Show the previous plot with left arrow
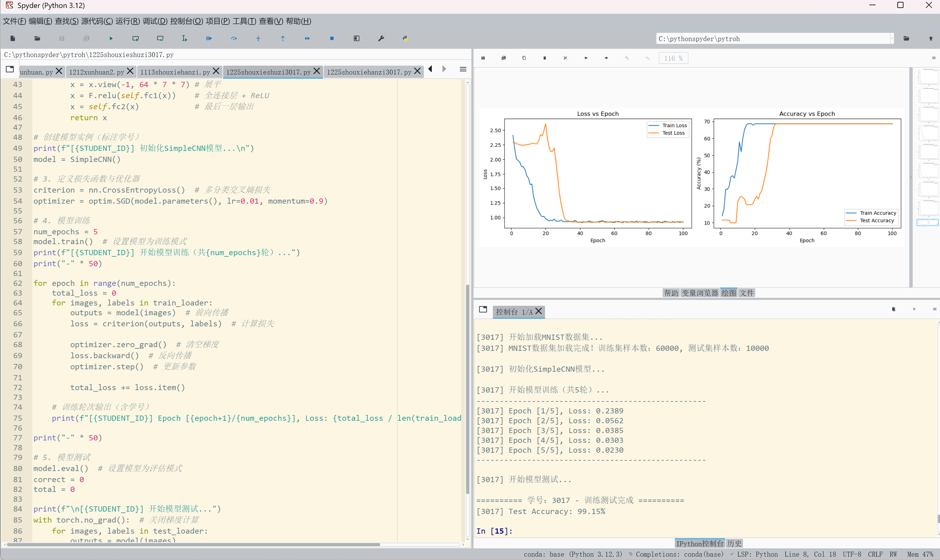This screenshot has height=560, width=940. point(586,58)
